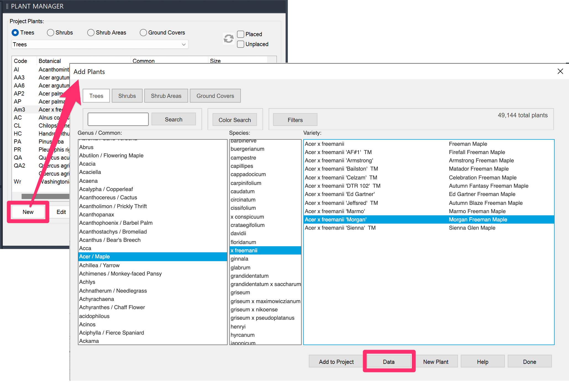Switch to the Shrubs tab in Add Plants
The width and height of the screenshot is (569, 392).
[127, 96]
